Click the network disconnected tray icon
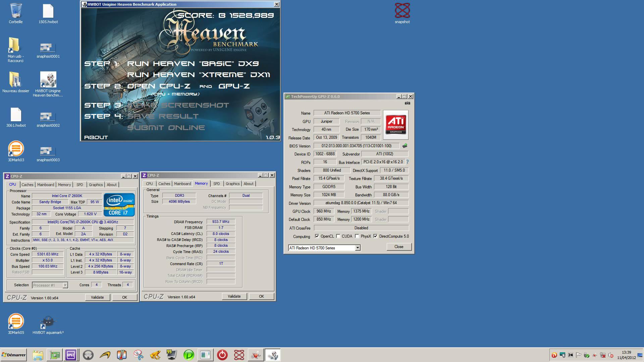This screenshot has width=644, height=362. point(603,355)
